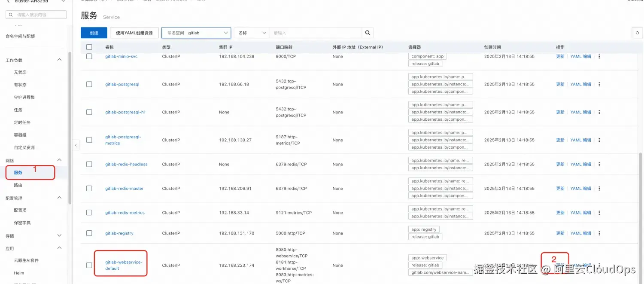Open more actions for gitlab-redis-metrics row
Image resolution: width=644 pixels, height=284 pixels.
click(599, 213)
